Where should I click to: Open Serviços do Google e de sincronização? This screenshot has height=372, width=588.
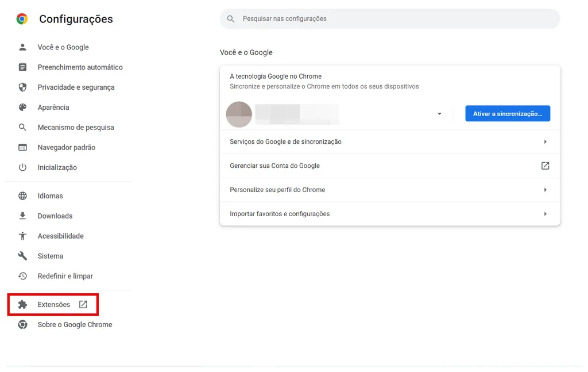(390, 141)
